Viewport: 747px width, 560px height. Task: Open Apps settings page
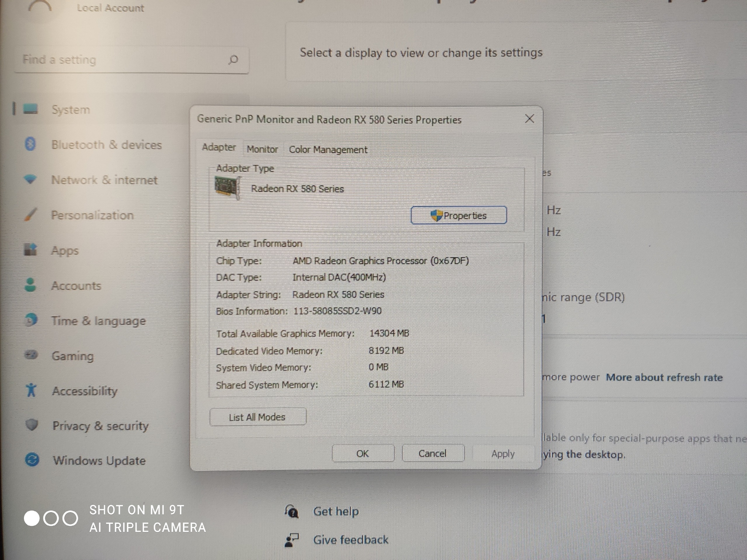65,250
